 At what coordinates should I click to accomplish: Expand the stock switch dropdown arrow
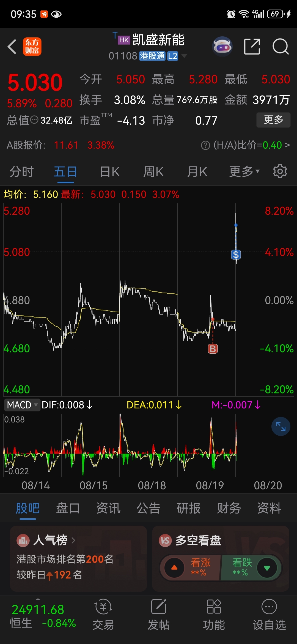pos(184,56)
